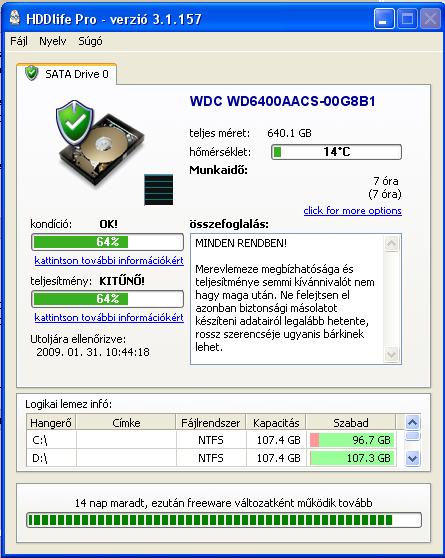The width and height of the screenshot is (445, 558).
Task: Open the Nyelv menu
Action: (53, 41)
